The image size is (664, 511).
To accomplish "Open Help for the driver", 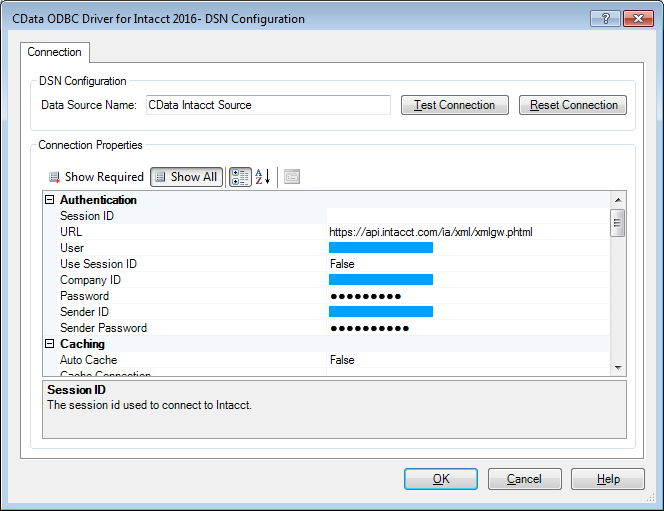I will (x=608, y=479).
